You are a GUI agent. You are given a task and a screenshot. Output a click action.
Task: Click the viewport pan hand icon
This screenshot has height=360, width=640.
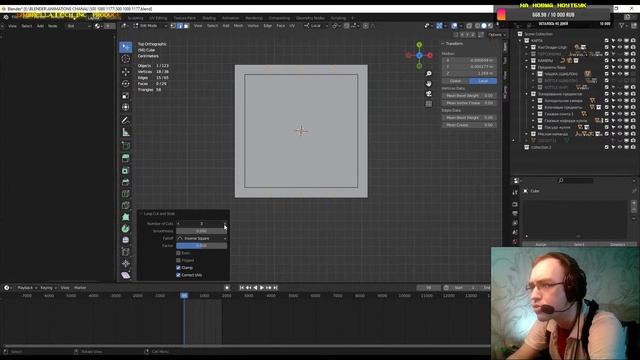click(x=429, y=84)
